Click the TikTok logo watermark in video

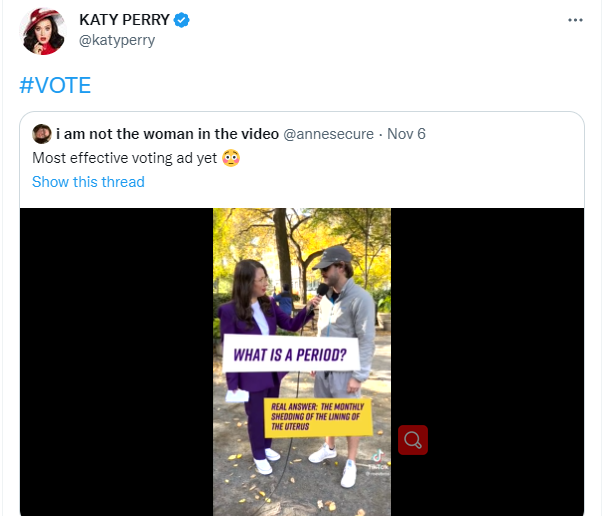point(378,456)
